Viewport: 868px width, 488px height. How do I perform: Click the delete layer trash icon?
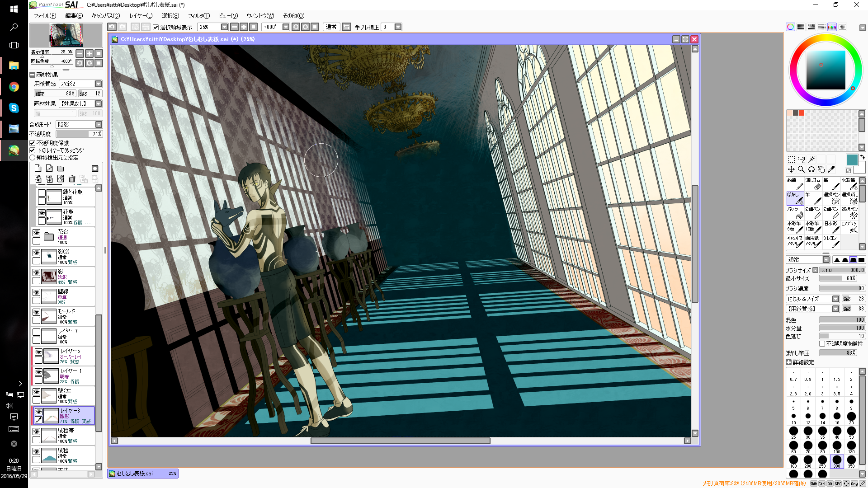[72, 179]
